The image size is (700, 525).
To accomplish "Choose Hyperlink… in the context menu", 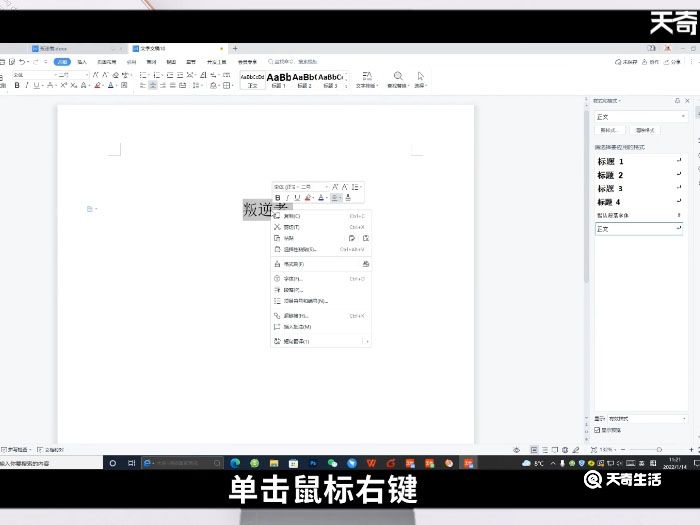I will coord(321,316).
